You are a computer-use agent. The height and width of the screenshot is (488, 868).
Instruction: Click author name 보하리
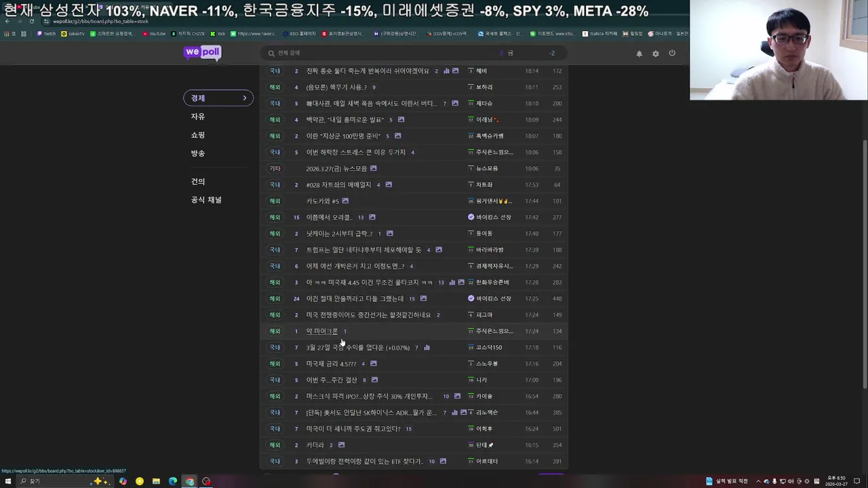[484, 87]
